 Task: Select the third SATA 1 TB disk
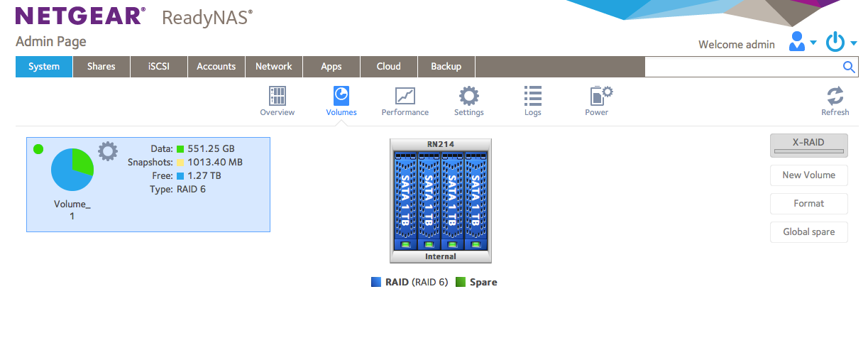(x=452, y=201)
